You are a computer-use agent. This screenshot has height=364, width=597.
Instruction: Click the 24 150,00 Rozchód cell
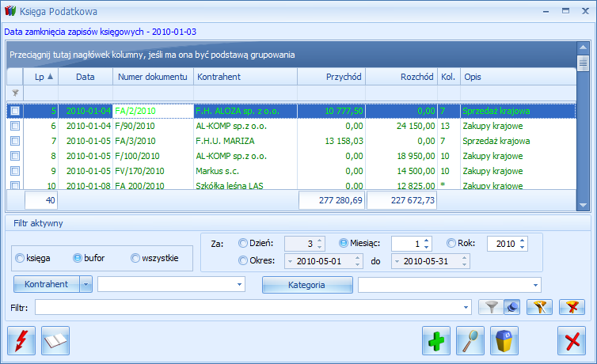(x=401, y=126)
